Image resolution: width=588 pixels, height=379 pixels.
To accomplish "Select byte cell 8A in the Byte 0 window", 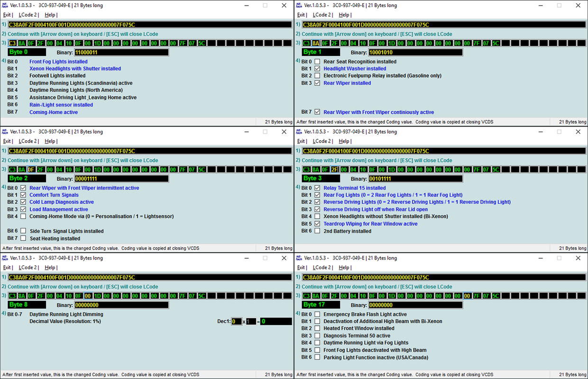I will click(x=22, y=43).
